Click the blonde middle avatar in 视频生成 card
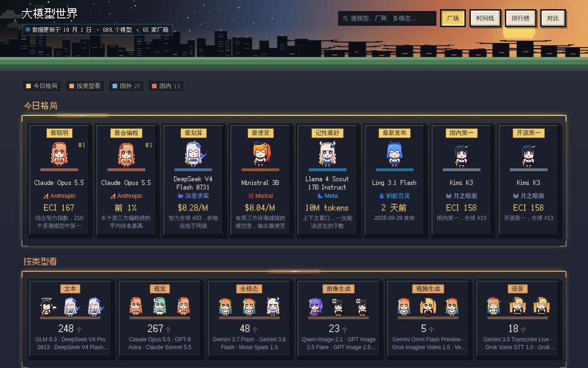The height and width of the screenshot is (368, 588). click(428, 307)
